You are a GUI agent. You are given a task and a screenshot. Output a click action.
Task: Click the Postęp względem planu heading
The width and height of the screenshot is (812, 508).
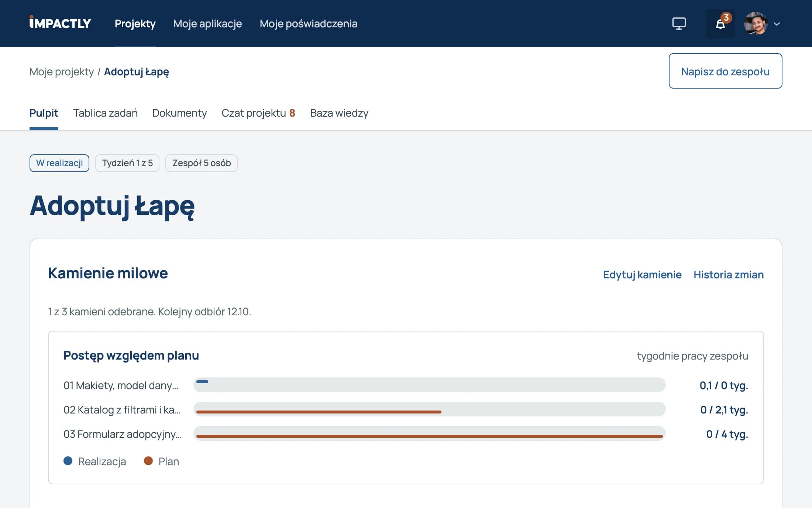coord(131,356)
